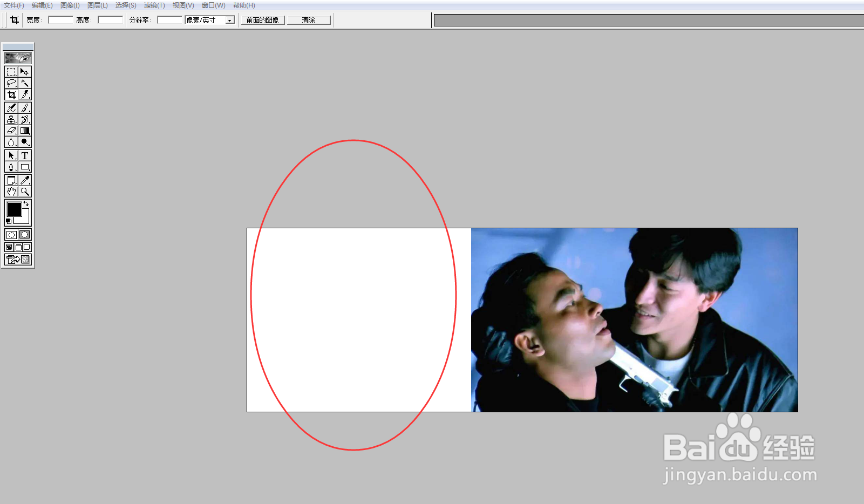Switch to Quick Mask mode
This screenshot has width=864, height=504.
pyautogui.click(x=25, y=235)
